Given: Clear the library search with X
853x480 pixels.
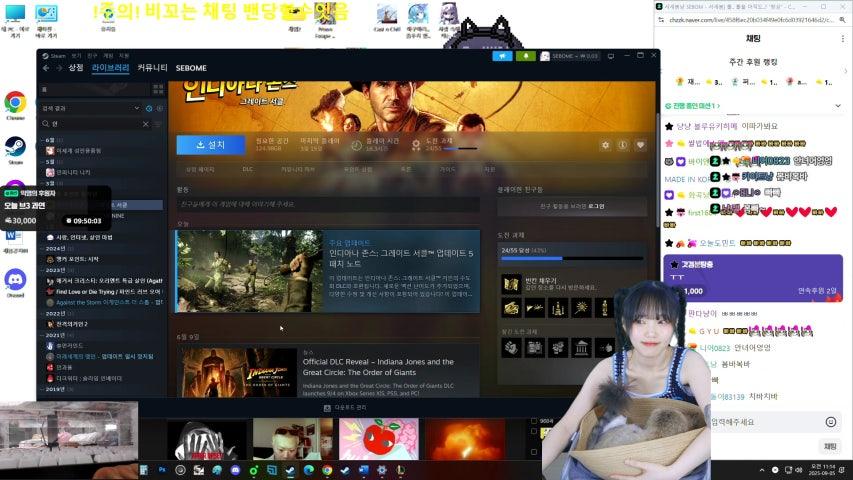Looking at the screenshot, I should (146, 124).
